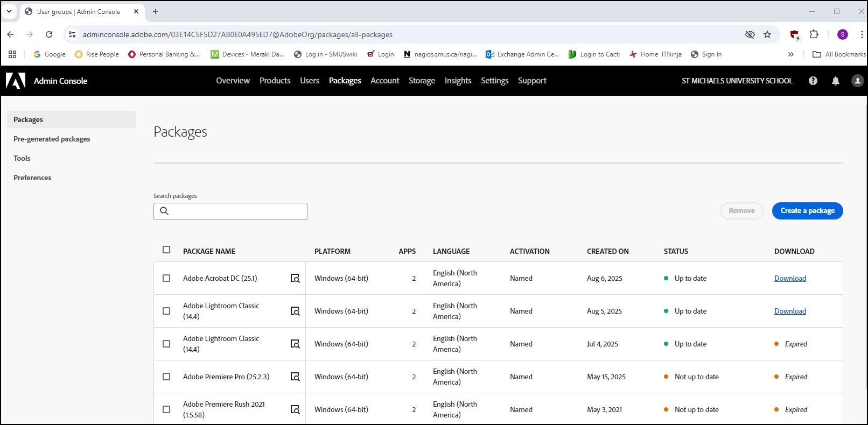Click the CREATED ON column header
Image resolution: width=868 pixels, height=425 pixels.
coord(607,251)
